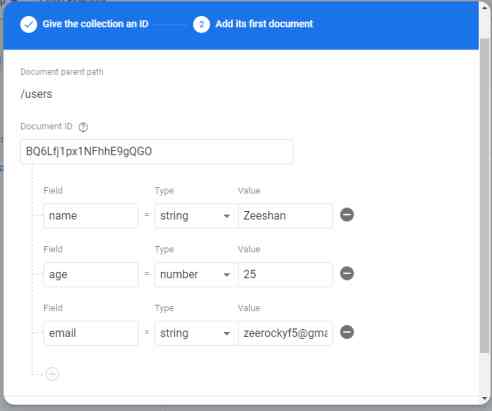
Task: Go to Give the collection an ID step
Action: coord(95,24)
